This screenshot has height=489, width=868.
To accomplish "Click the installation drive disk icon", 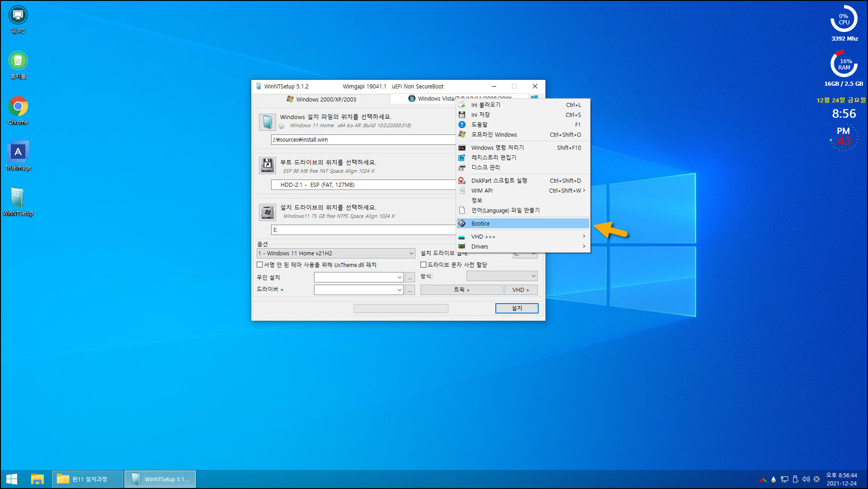I will coord(267,212).
